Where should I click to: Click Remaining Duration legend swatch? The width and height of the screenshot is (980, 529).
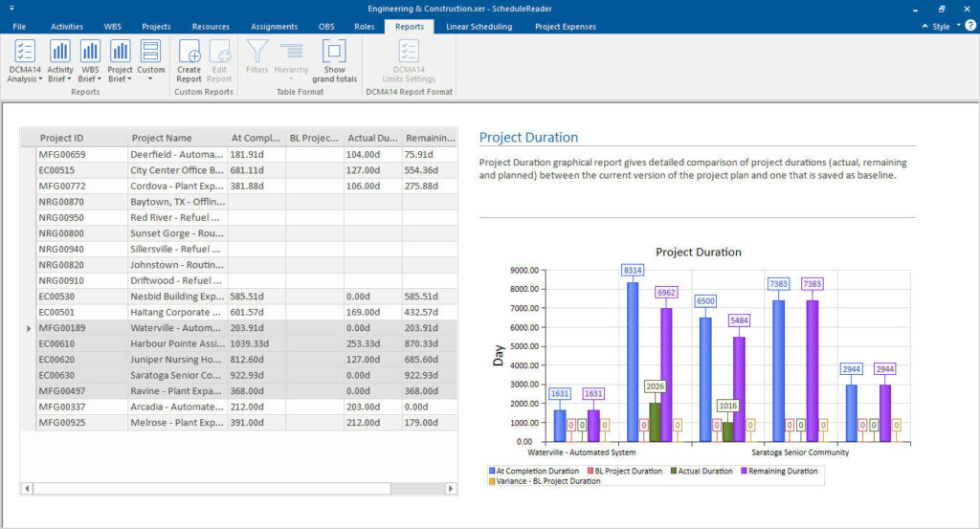click(x=744, y=471)
